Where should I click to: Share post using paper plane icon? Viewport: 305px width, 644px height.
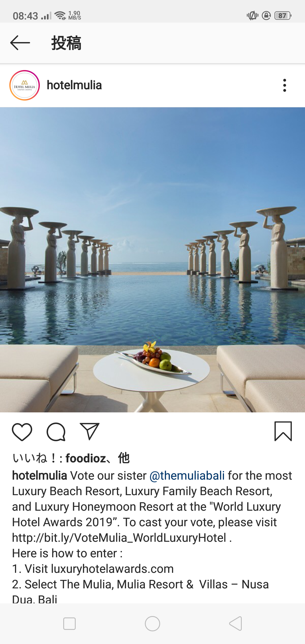(90, 431)
